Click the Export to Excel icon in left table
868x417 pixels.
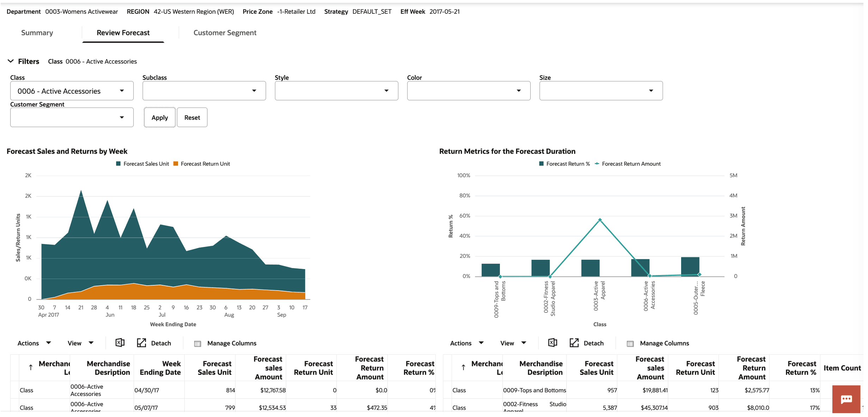pos(120,343)
